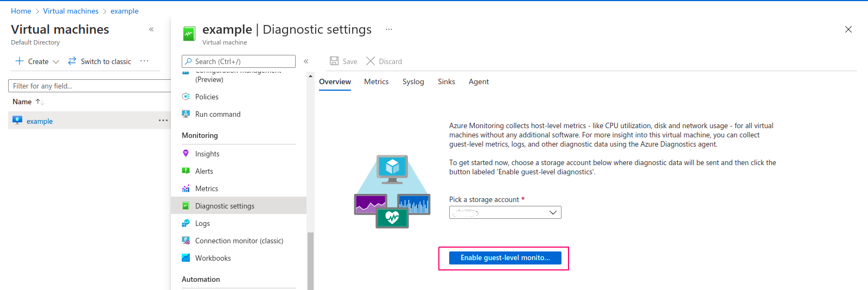Open the Pick a storage account dropdown

point(505,212)
